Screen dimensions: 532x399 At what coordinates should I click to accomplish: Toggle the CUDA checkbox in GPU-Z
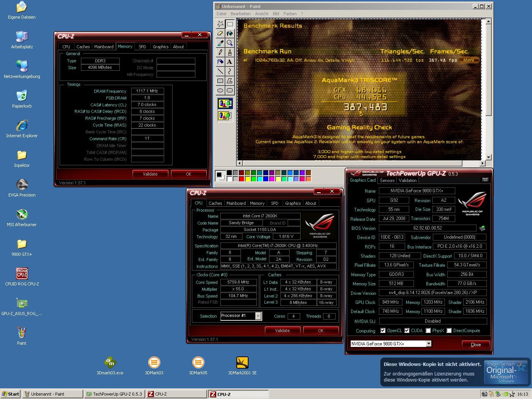[x=407, y=331]
